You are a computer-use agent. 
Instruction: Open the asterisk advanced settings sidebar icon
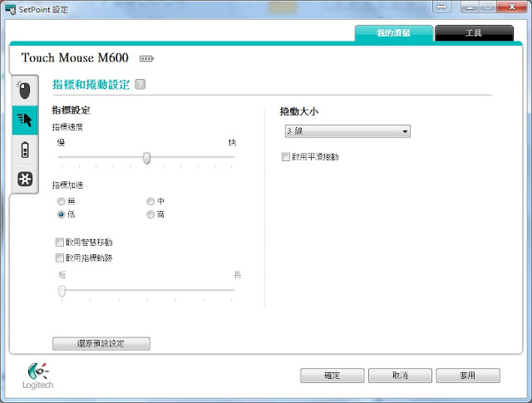(25, 179)
